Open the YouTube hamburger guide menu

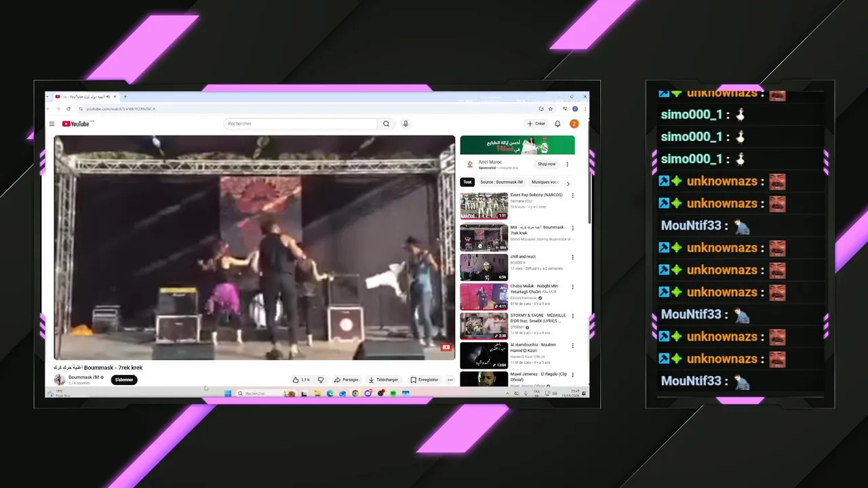[x=52, y=124]
